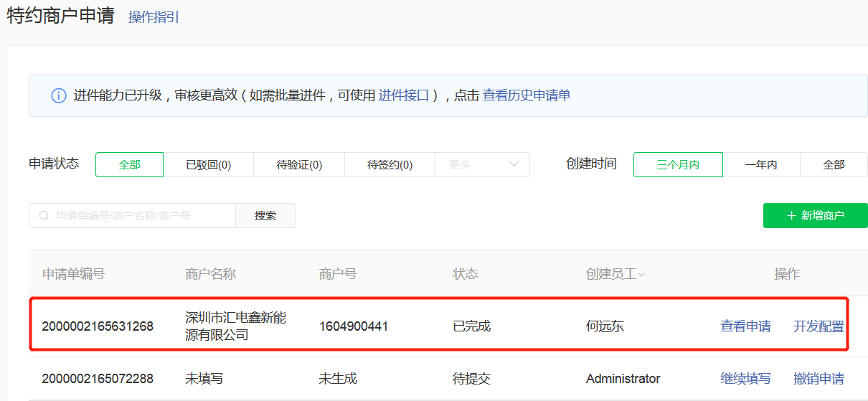Click the 新增商户 button
Screen dimensions: 868x401
coord(815,215)
